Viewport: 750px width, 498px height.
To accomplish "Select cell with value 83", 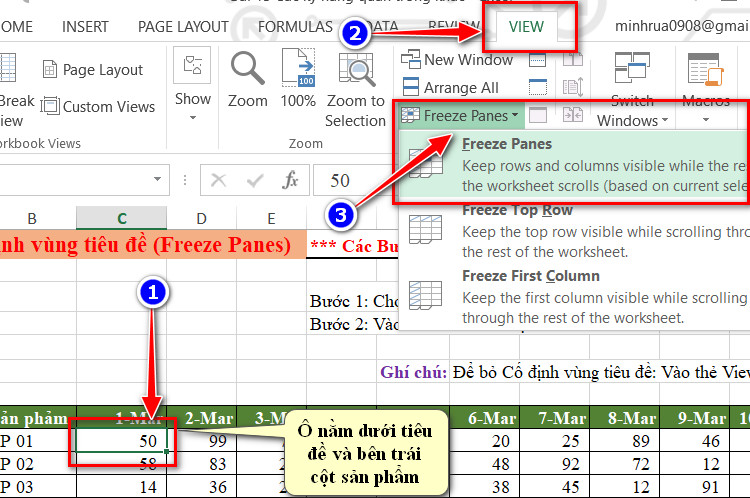I will click(201, 464).
